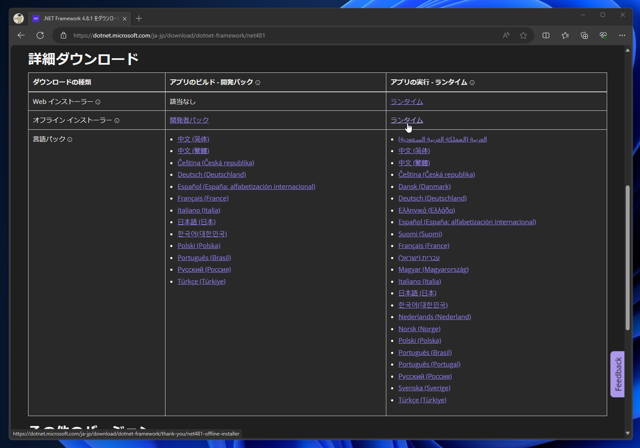640x448 pixels.
Task: Select the 詳細ダウンロード heading
Action: 83,59
